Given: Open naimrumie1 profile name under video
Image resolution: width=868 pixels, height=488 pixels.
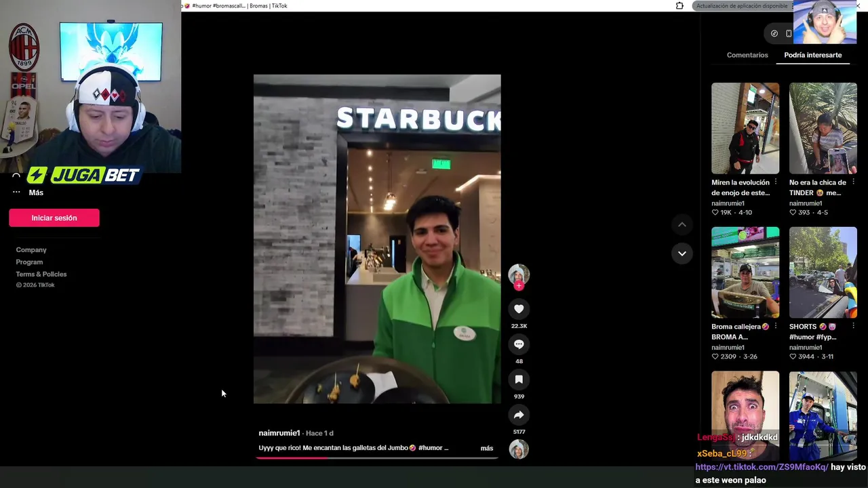Looking at the screenshot, I should pos(279,433).
